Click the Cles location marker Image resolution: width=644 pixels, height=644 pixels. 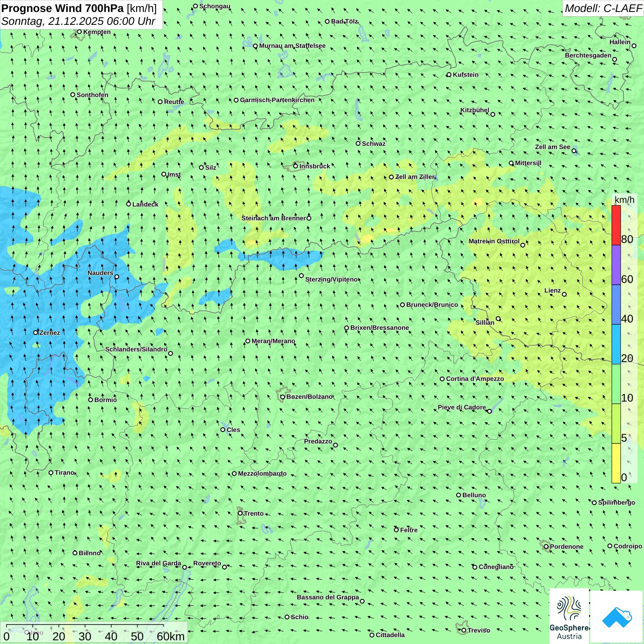[223, 430]
